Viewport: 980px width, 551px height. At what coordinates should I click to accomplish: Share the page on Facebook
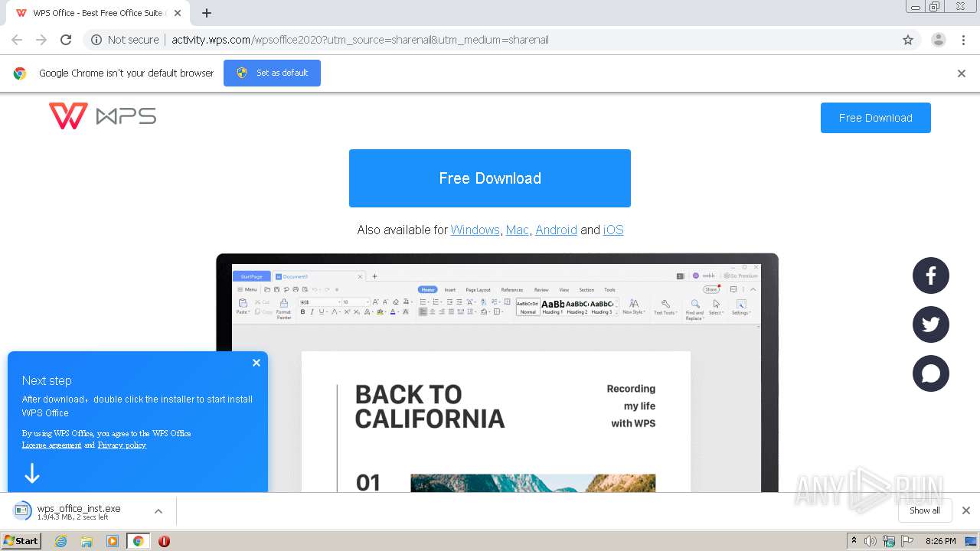coord(931,275)
